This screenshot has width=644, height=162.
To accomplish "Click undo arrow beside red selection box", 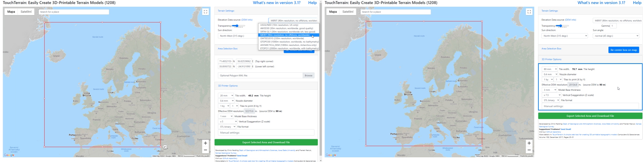I will (165, 147).
